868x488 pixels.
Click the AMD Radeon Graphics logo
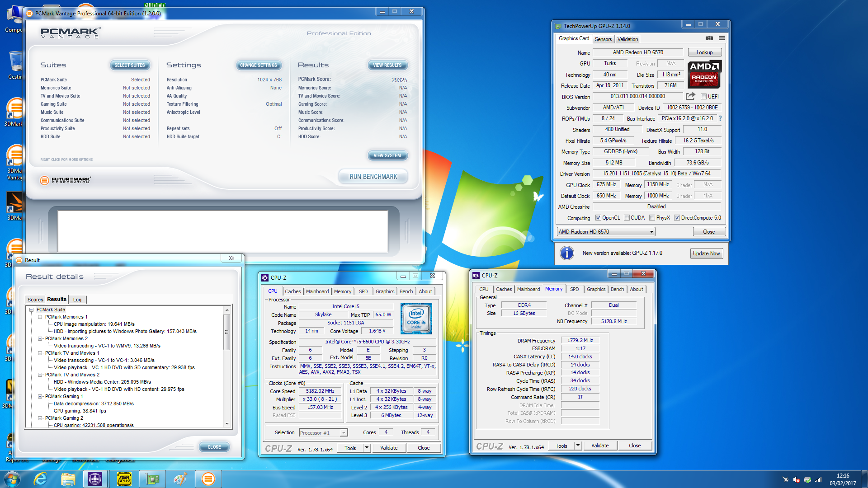coord(704,75)
